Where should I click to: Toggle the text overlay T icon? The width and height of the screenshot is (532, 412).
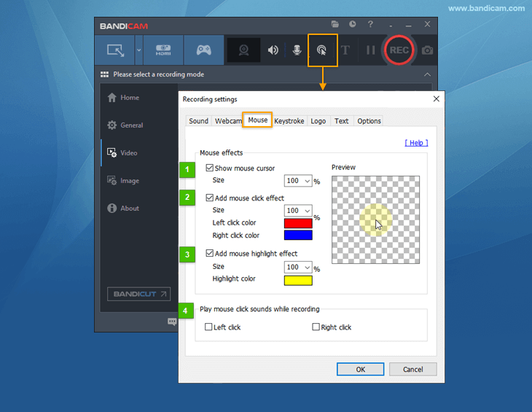(345, 50)
